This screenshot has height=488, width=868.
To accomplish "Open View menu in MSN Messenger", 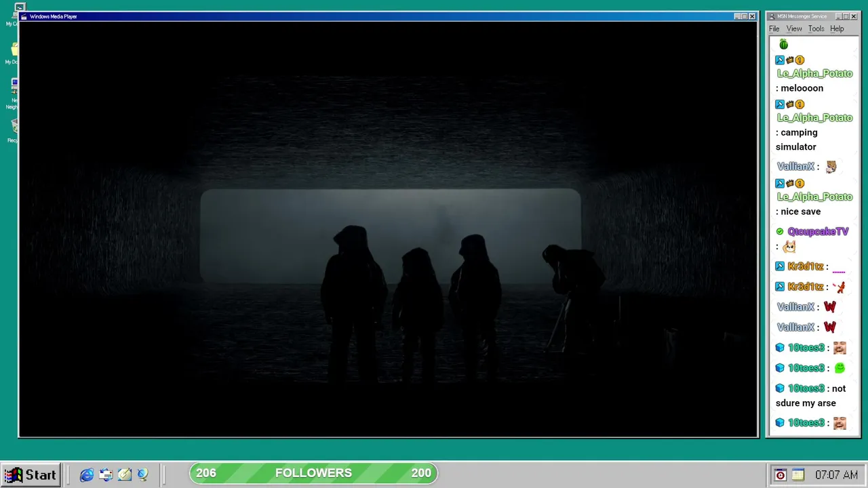I will pos(794,28).
